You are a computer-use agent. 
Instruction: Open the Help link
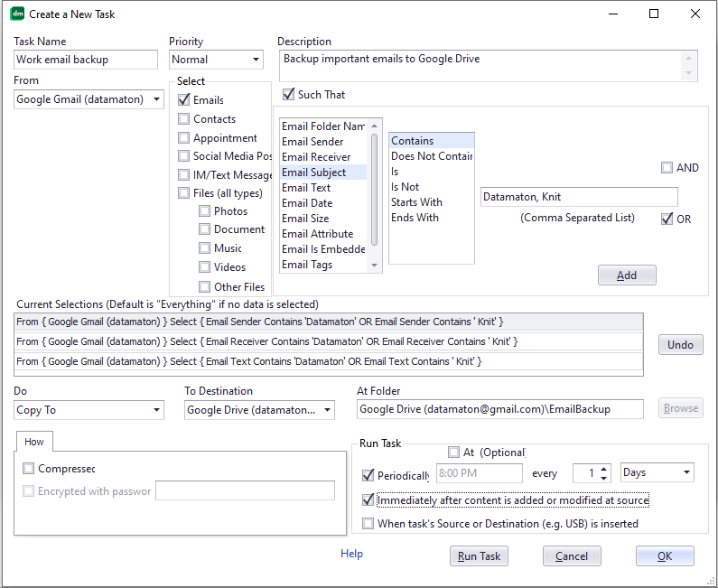(351, 554)
